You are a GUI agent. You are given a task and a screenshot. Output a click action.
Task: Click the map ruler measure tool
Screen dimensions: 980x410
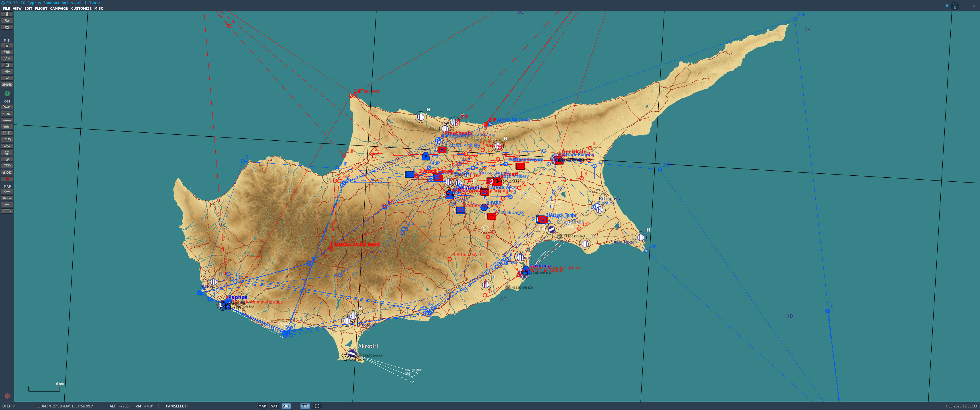tap(7, 205)
